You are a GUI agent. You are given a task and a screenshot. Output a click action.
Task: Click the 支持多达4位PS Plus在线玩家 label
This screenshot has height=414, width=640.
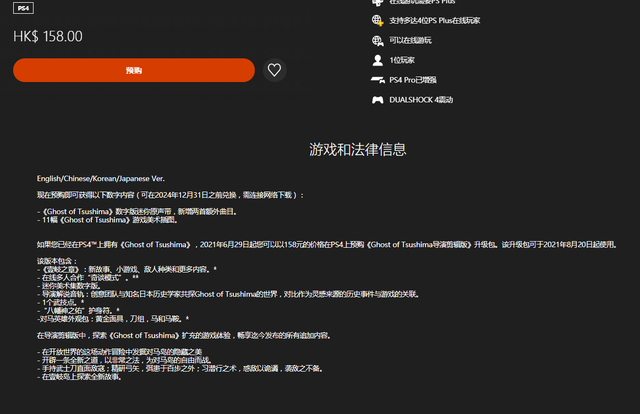coord(435,20)
